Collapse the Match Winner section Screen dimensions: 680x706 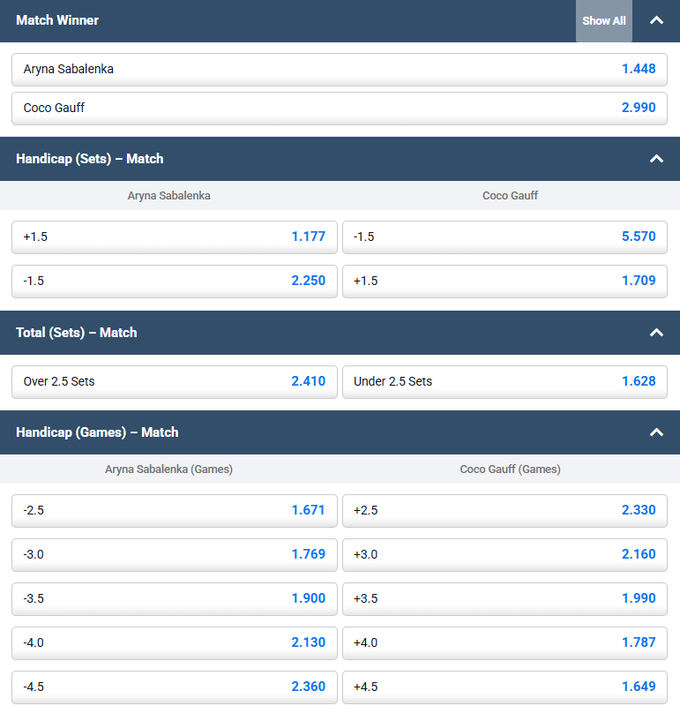tap(656, 20)
